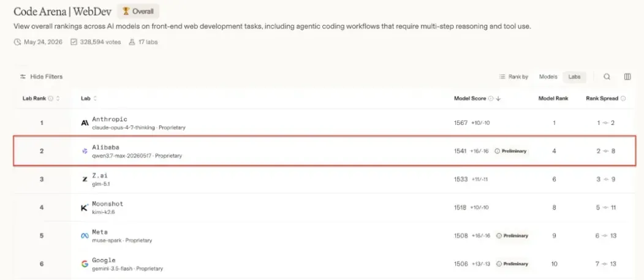Click the Google logo icon

[x=85, y=263]
